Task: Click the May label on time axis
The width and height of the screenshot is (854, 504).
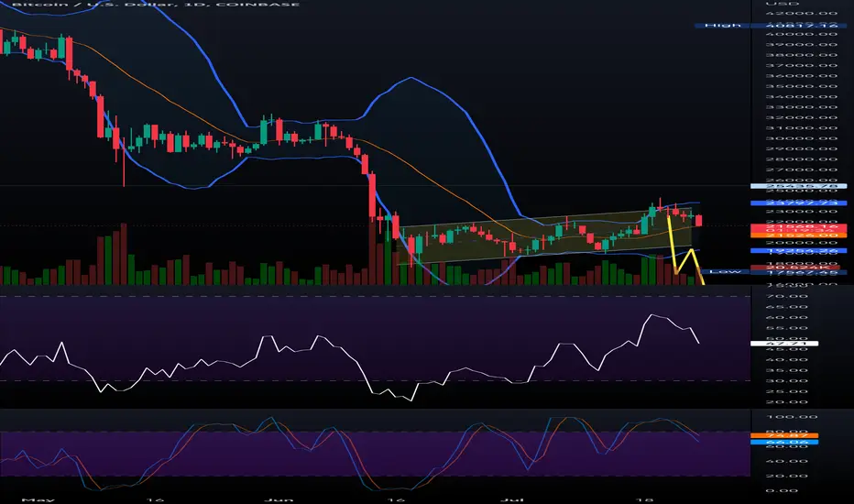Action: pyautogui.click(x=38, y=499)
